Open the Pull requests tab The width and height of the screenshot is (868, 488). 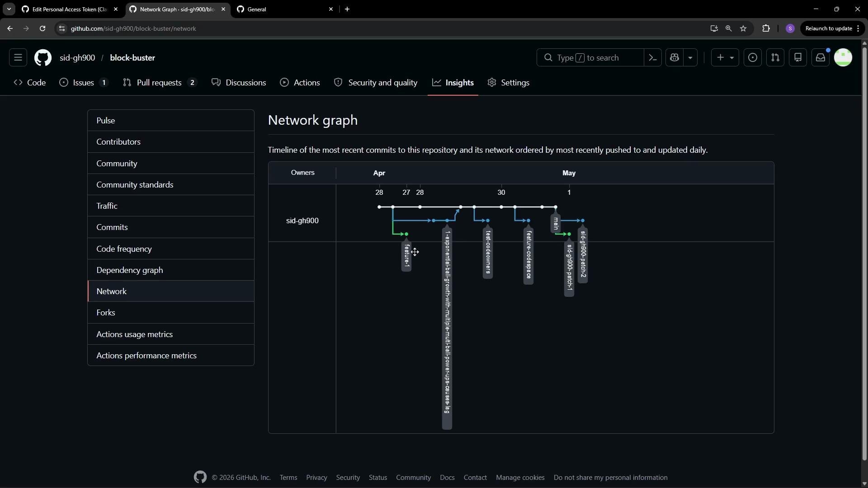click(x=160, y=83)
